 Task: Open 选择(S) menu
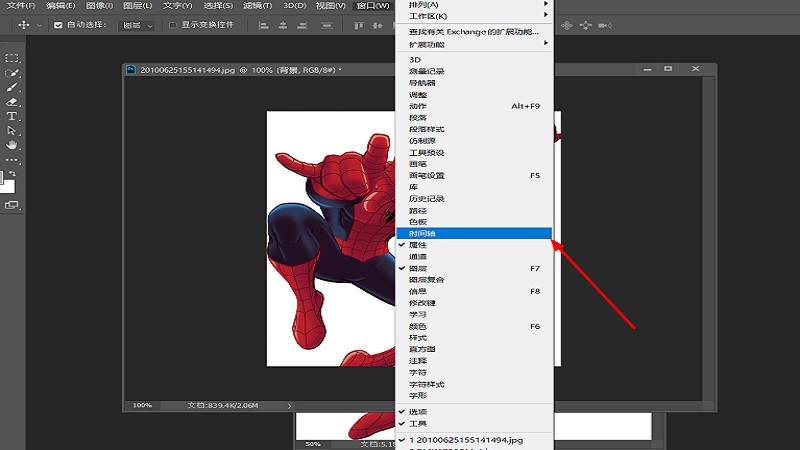pos(218,6)
